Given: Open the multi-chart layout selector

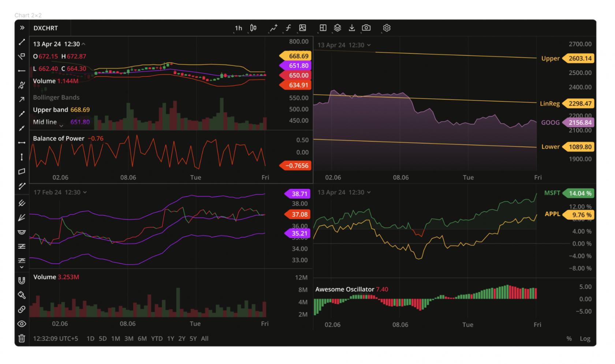Looking at the screenshot, I should point(323,28).
